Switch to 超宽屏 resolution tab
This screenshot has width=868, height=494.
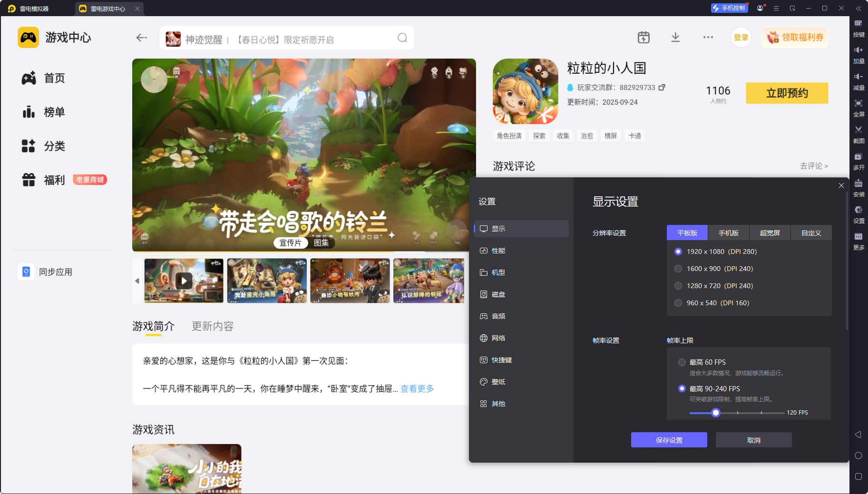click(x=770, y=233)
